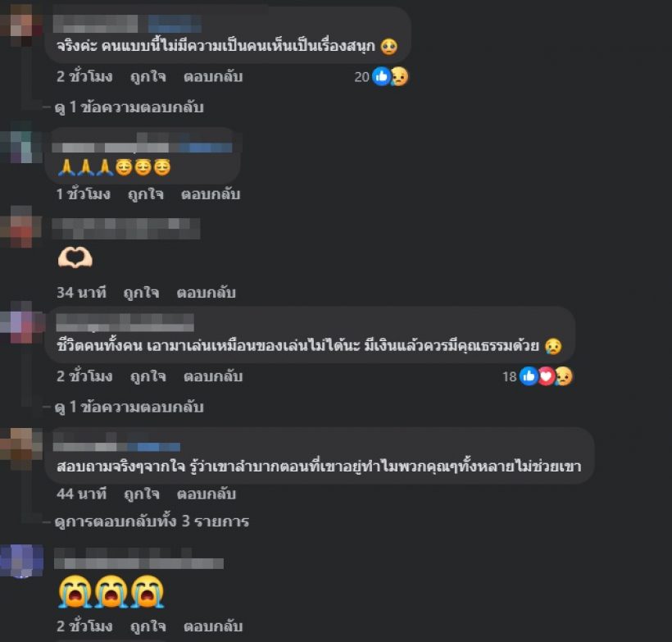Like the 44 นาที comment
672x642 pixels.
pyautogui.click(x=142, y=494)
